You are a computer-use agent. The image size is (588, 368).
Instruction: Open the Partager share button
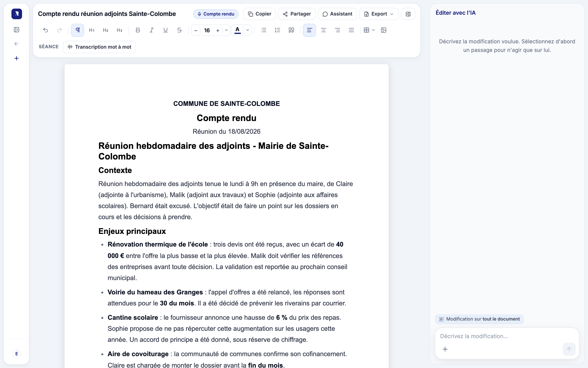pos(297,14)
